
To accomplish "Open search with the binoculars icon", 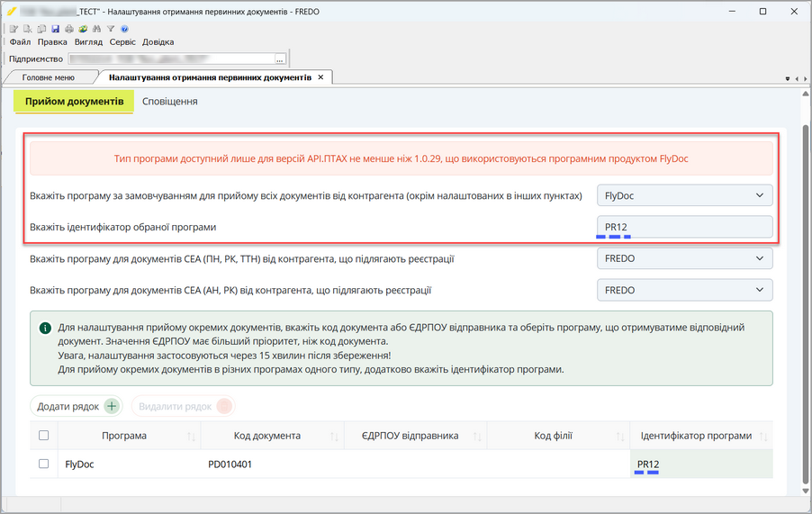I will point(97,29).
